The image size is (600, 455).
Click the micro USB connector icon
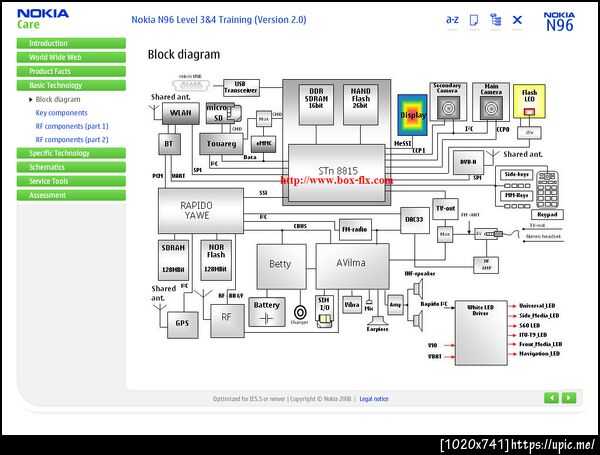point(191,85)
